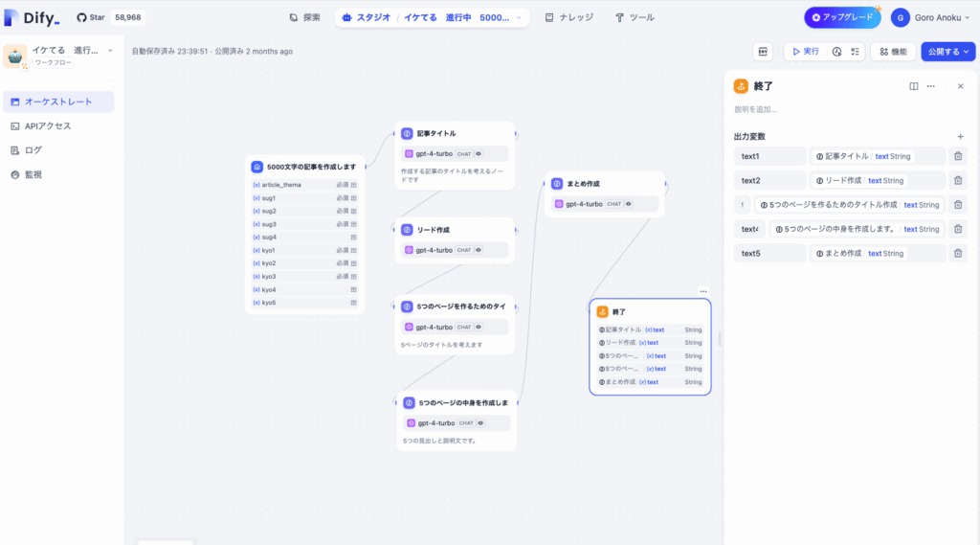Click the アップグレード upgrade button
This screenshot has width=980, height=545.
point(842,17)
